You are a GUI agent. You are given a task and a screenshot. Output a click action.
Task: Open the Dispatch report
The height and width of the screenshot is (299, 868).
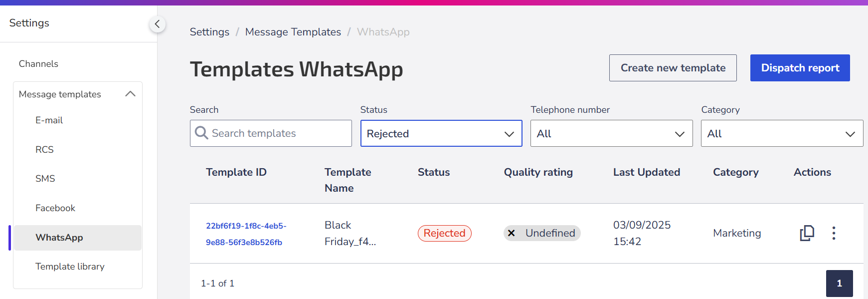point(800,68)
